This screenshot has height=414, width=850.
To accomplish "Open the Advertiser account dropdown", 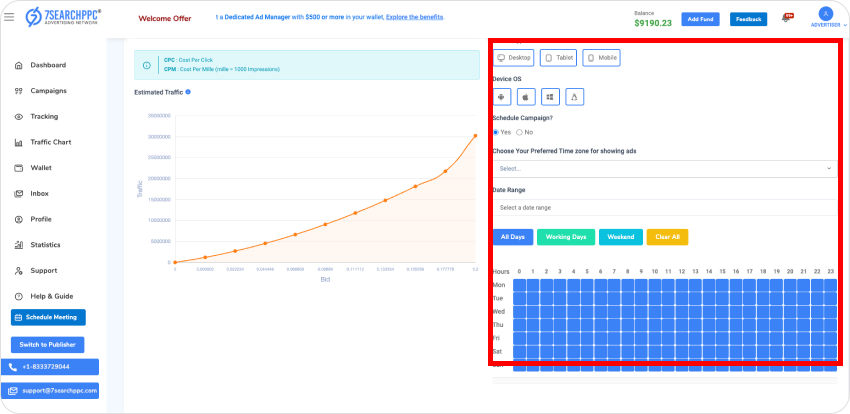I will pos(825,25).
